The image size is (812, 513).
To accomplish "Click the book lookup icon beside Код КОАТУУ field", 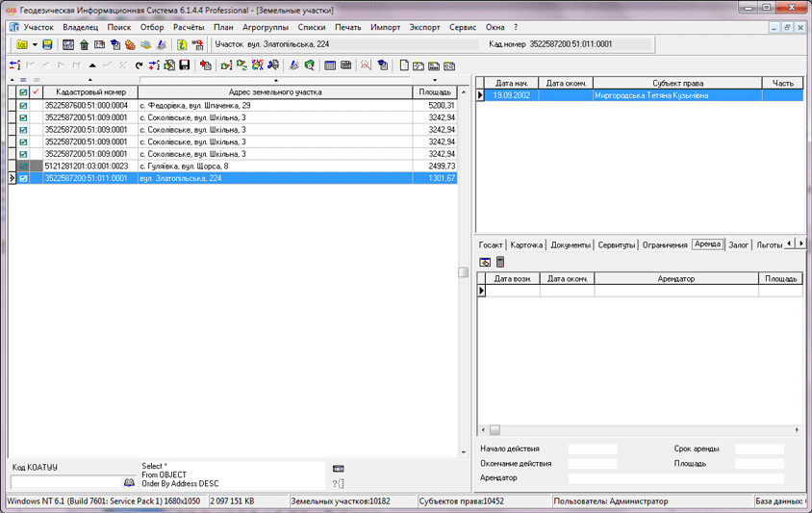I will (x=129, y=482).
